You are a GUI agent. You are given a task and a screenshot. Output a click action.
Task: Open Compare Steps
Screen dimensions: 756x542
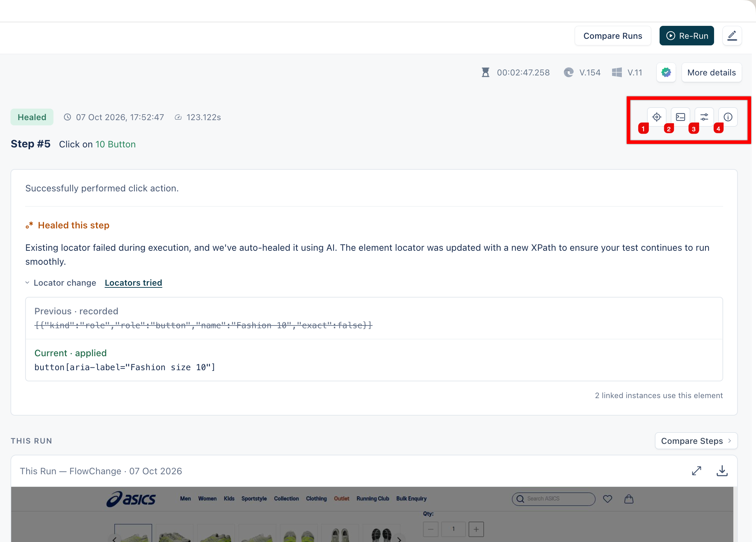696,441
